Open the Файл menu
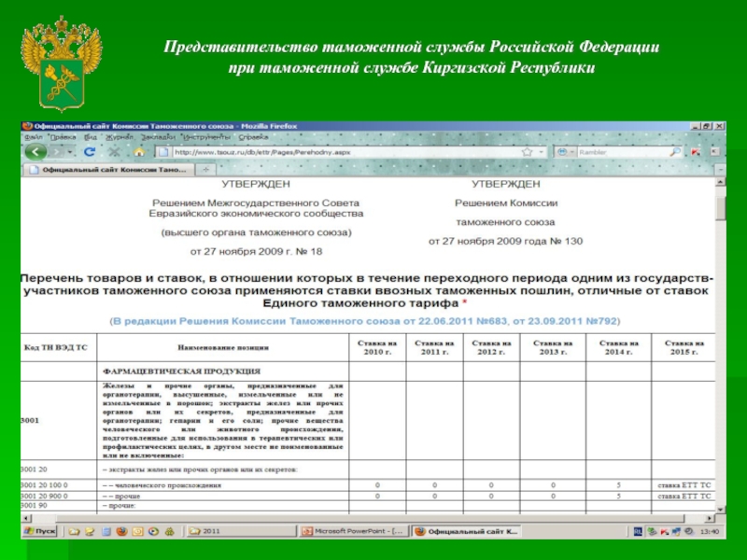The height and width of the screenshot is (560, 747). click(x=34, y=137)
